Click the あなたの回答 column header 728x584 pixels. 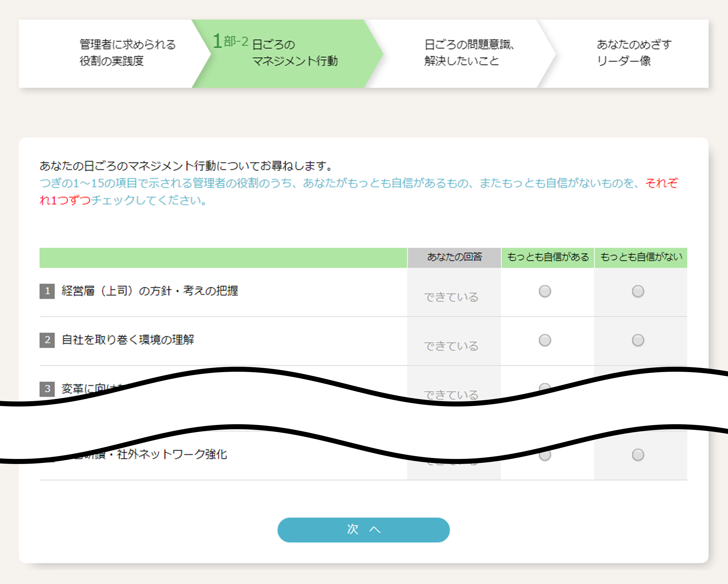454,257
